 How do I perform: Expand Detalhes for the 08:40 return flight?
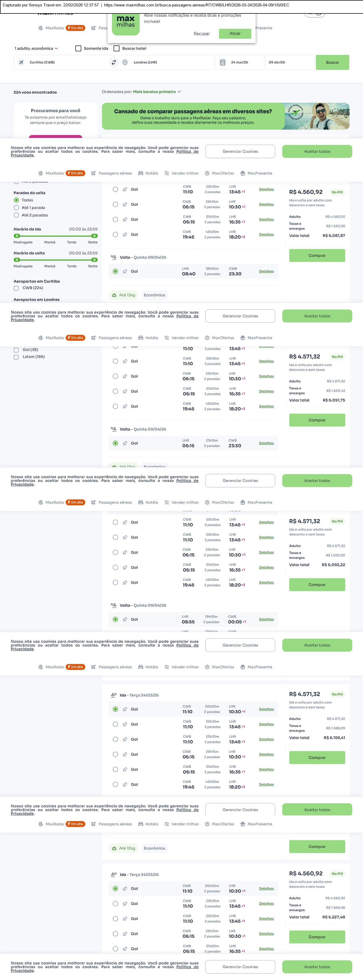266,271
